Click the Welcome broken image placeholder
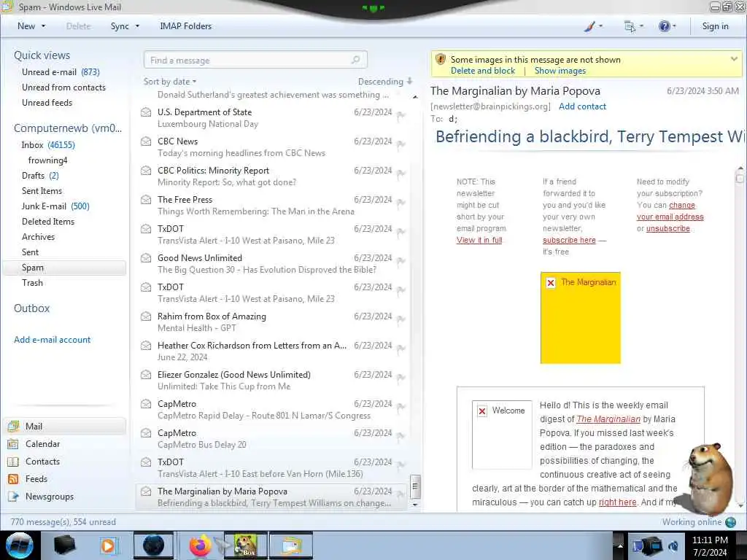Screen dimensions: 747x560 [x=502, y=435]
